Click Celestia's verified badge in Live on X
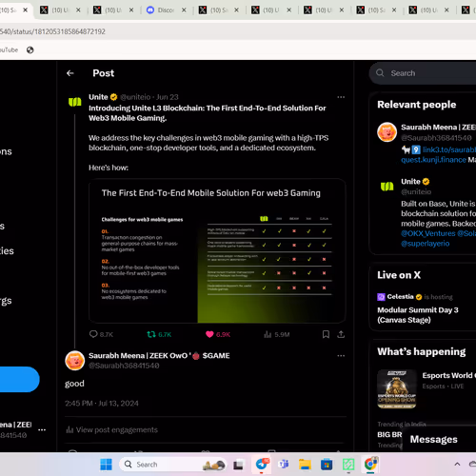Image resolution: width=476 pixels, height=476 pixels. 419,297
